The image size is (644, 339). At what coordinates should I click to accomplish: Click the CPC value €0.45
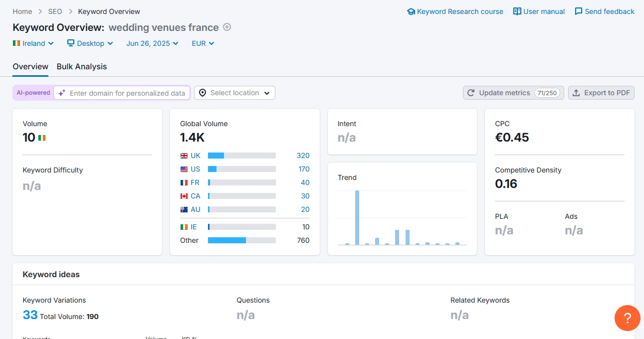click(512, 138)
